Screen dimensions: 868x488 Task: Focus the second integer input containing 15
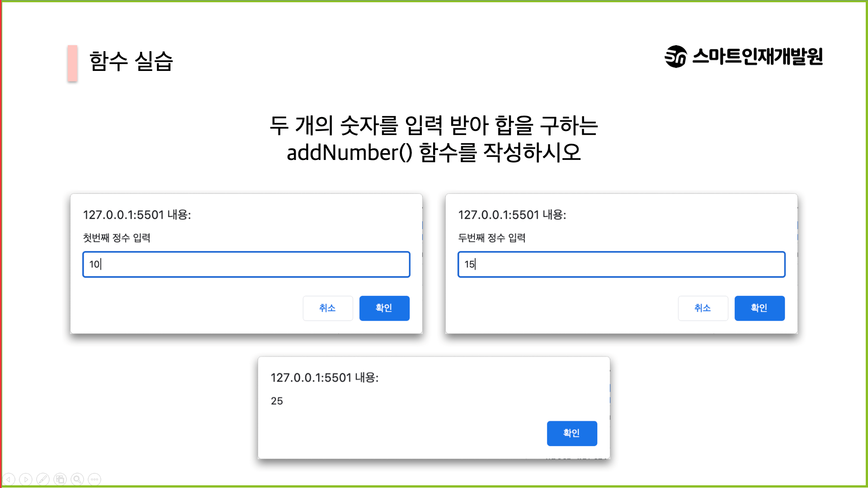622,264
